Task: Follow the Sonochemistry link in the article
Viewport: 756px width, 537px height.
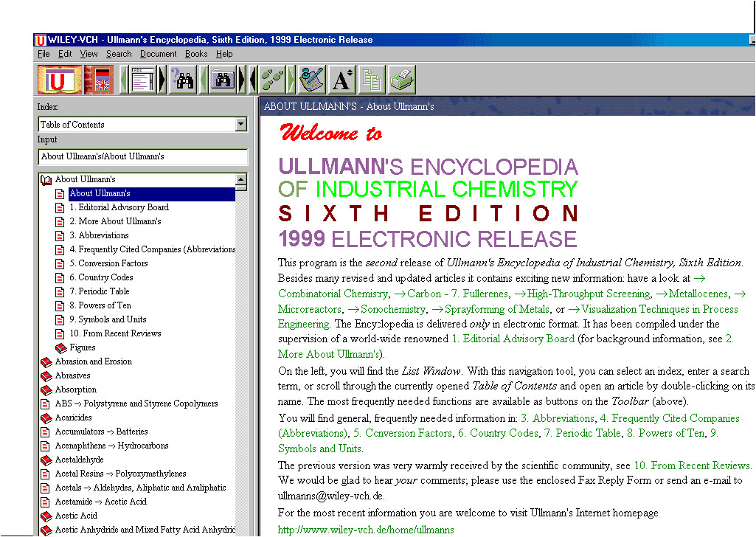Action: pos(393,309)
